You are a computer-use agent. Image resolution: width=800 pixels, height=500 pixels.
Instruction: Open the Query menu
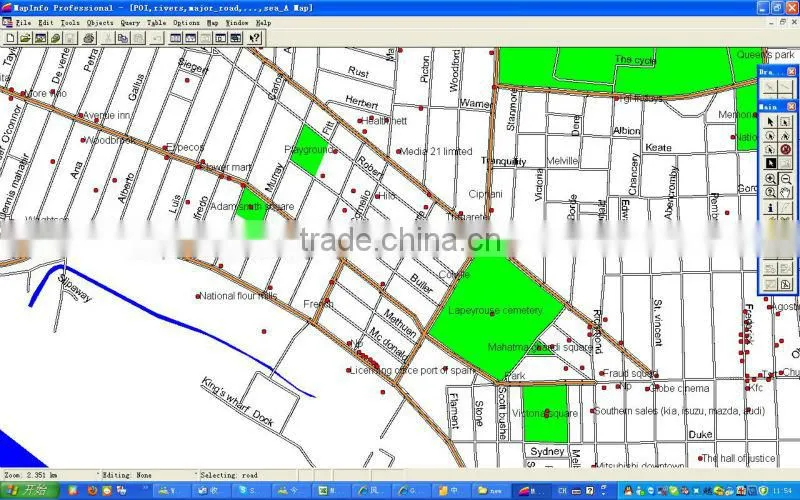pyautogui.click(x=130, y=22)
